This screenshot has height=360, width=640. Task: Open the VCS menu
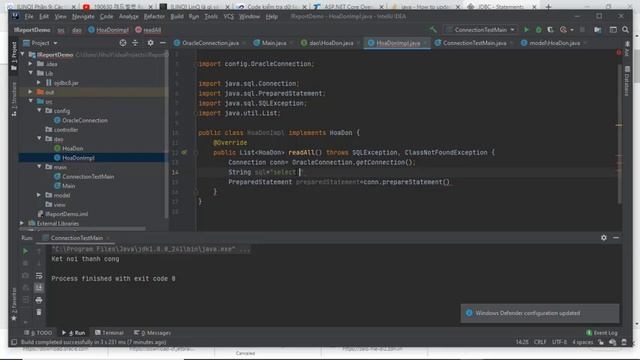(229, 16)
